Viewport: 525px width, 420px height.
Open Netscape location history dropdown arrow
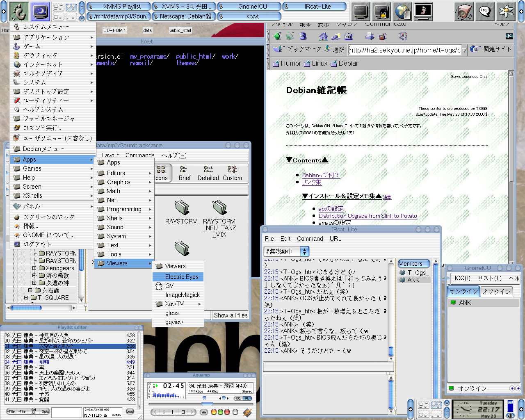[464, 50]
